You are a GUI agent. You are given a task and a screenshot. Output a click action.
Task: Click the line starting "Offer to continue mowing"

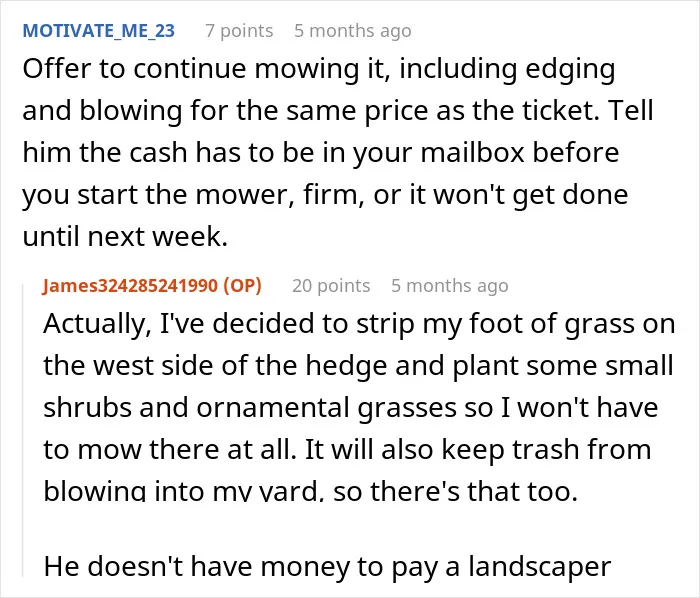pos(319,70)
